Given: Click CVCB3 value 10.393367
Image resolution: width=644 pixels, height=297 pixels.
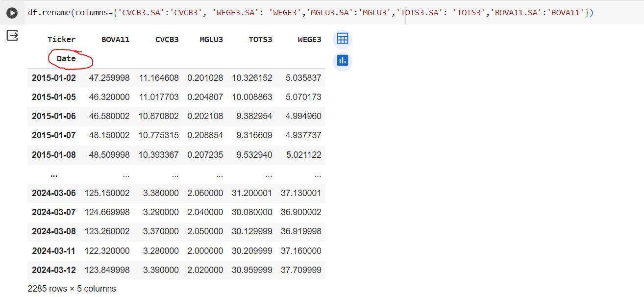Looking at the screenshot, I should point(159,155).
